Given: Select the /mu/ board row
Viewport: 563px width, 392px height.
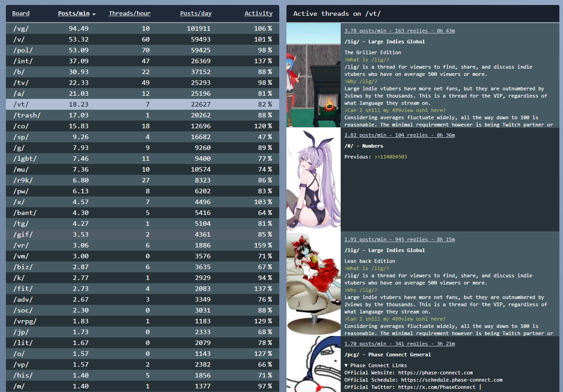Looking at the screenshot, I should [142, 169].
